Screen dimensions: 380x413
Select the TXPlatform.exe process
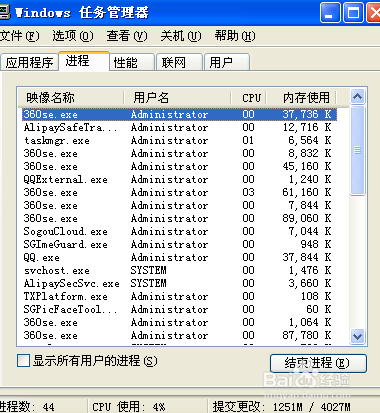179,296
